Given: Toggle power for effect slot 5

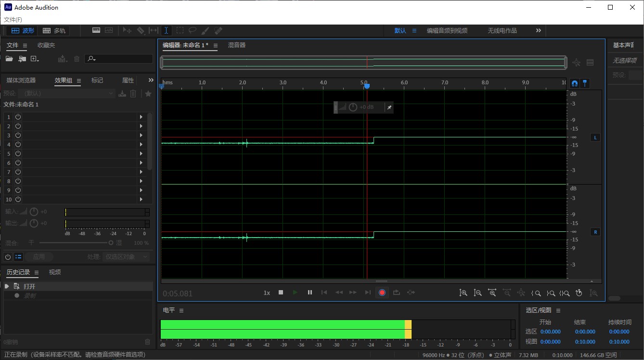Looking at the screenshot, I should pyautogui.click(x=18, y=154).
